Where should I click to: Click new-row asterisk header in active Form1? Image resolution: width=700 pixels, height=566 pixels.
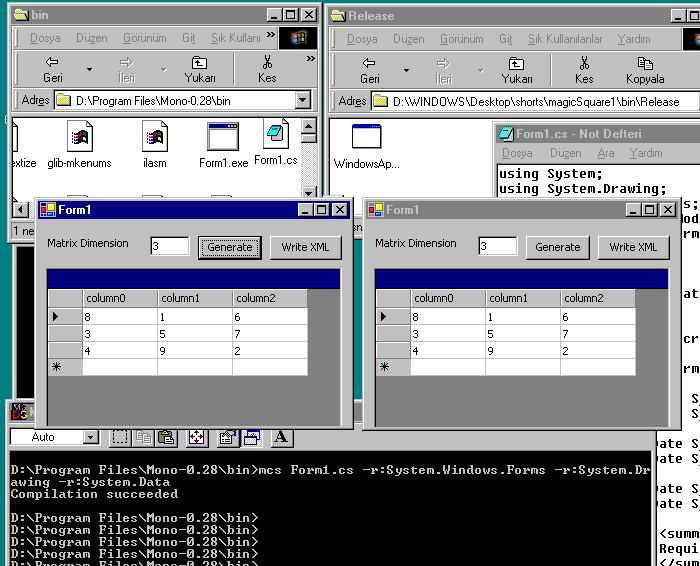65,367
